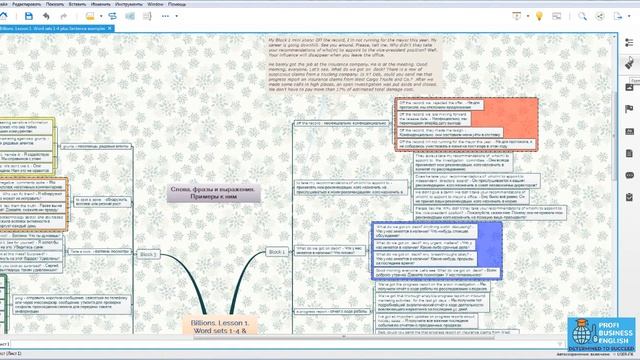The height and width of the screenshot is (360, 640).
Task: Open the Window menu
Action: click(x=155, y=4)
